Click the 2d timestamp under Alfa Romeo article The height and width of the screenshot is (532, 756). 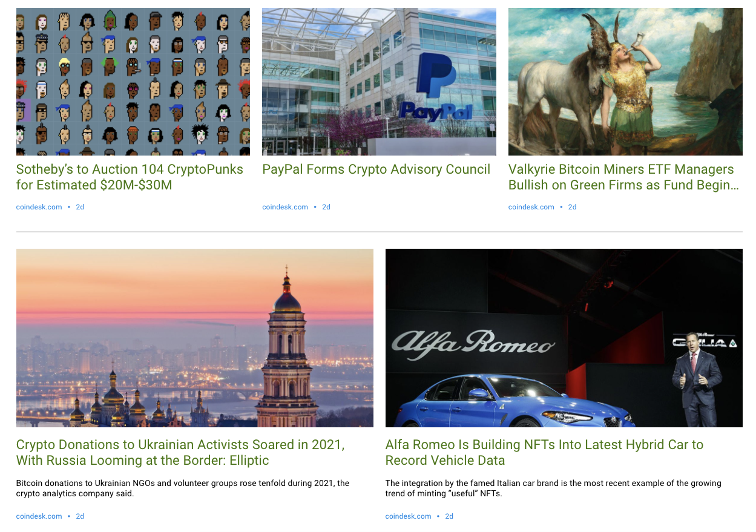pyautogui.click(x=449, y=516)
